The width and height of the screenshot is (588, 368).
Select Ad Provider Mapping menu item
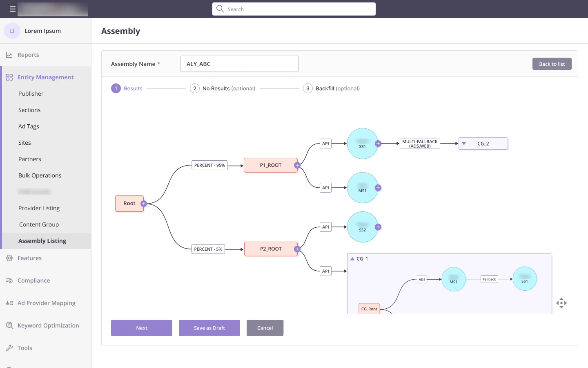click(x=46, y=303)
